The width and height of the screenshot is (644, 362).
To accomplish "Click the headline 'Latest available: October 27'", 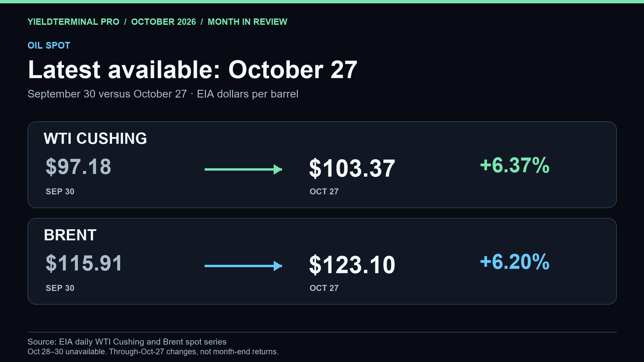I will pyautogui.click(x=193, y=70).
